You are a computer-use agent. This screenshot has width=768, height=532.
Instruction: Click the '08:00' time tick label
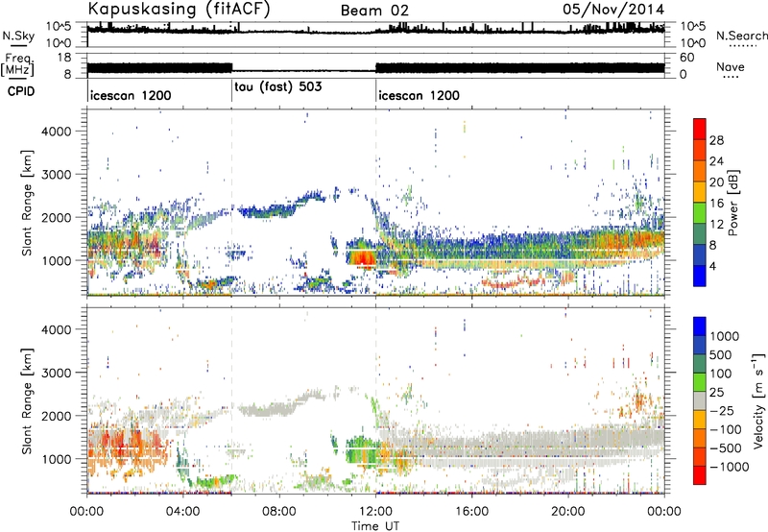click(279, 512)
